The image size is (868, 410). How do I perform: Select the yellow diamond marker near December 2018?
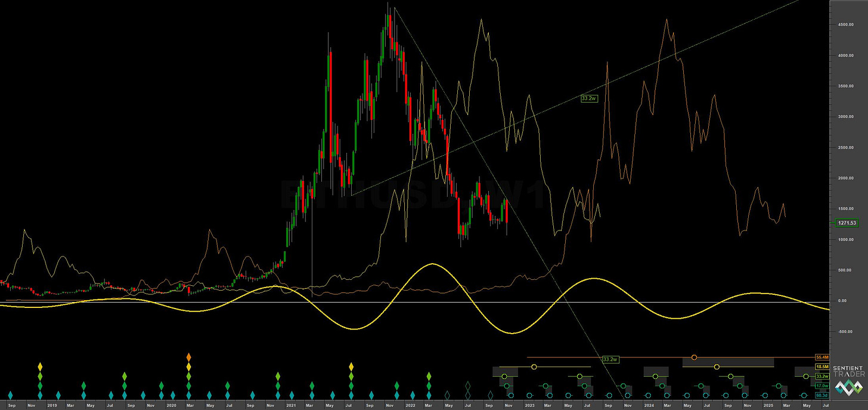tap(40, 366)
